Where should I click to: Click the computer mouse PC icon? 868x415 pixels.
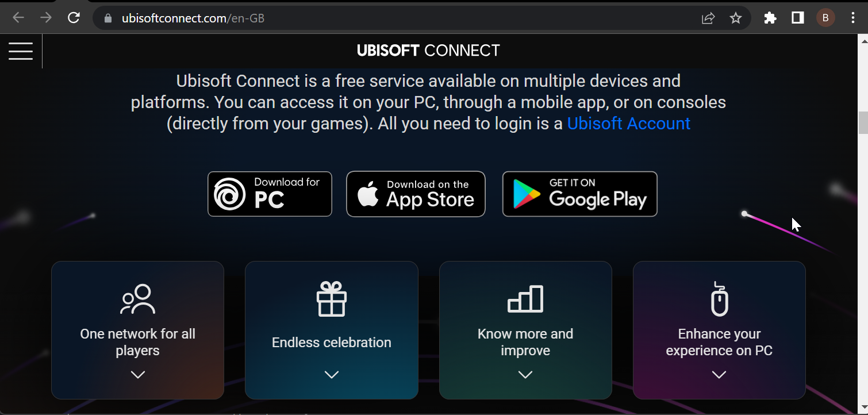tap(719, 299)
